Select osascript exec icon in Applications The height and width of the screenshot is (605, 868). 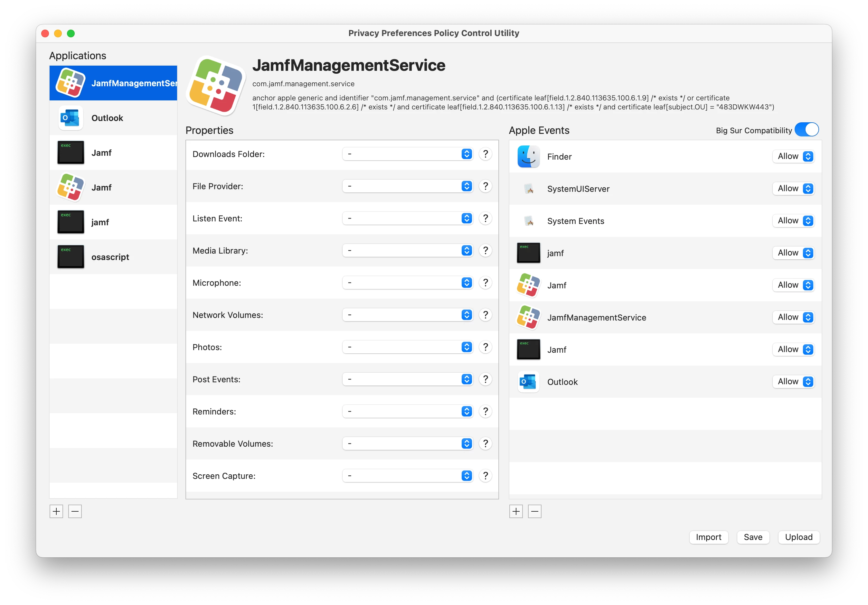point(71,257)
